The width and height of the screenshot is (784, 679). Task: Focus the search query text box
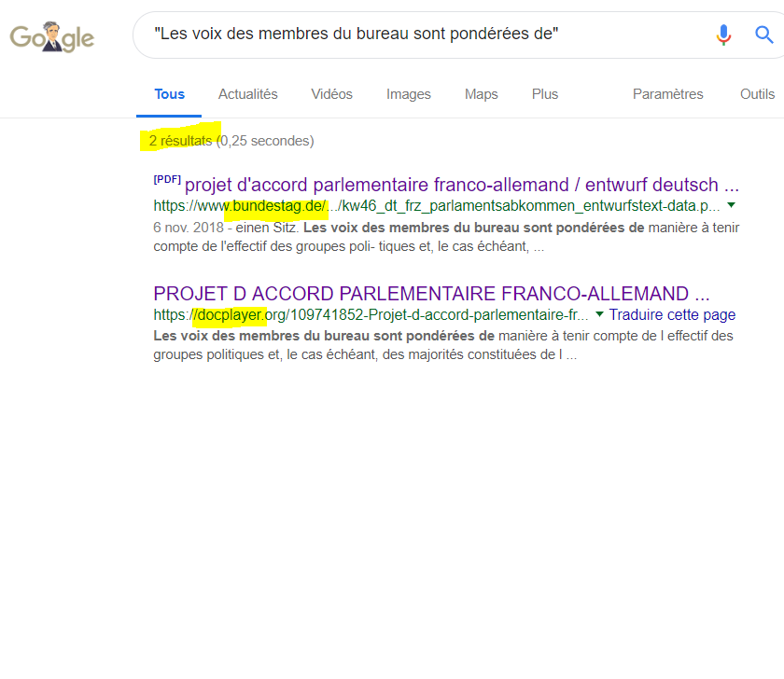tap(420, 35)
